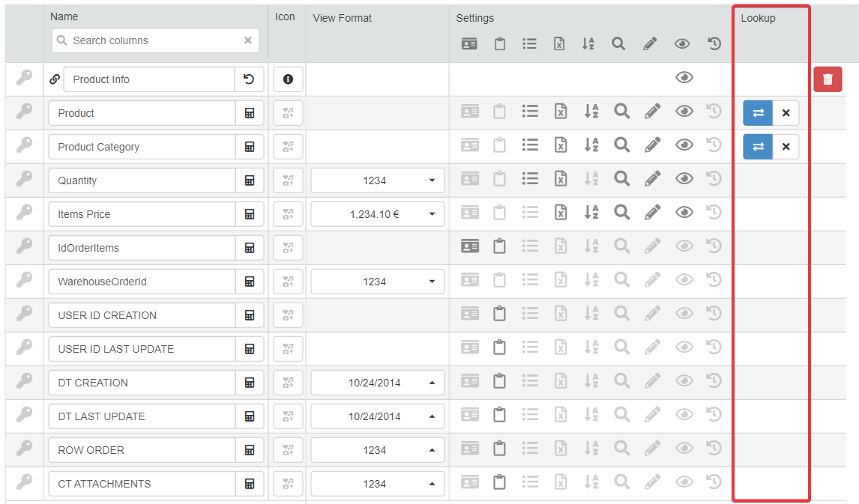Remove lookup for Product Category with X
Screen dimensions: 859x504
[x=786, y=147]
